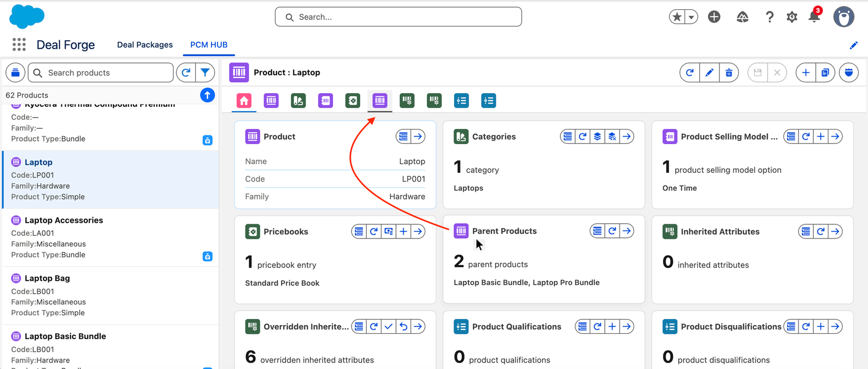Open the Product Disqualifications tab icon

pos(489,100)
